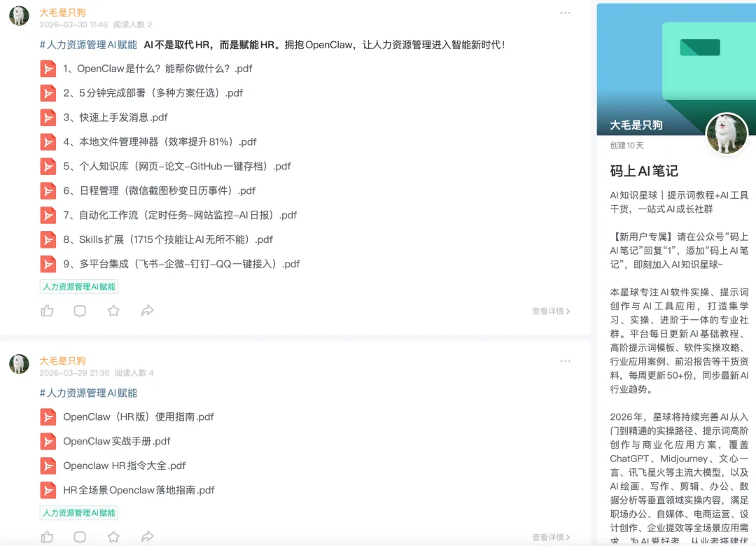Click PDF icon for 自动化工作流 file

click(x=48, y=215)
